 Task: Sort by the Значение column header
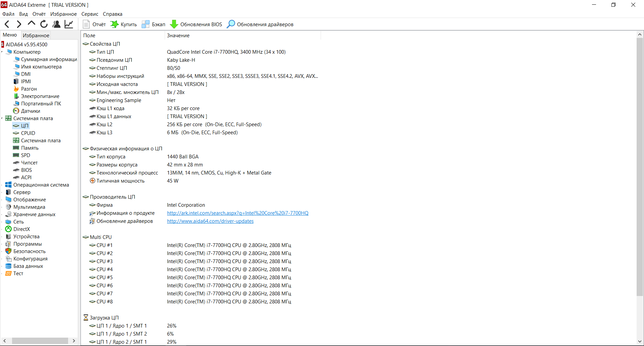(x=243, y=35)
